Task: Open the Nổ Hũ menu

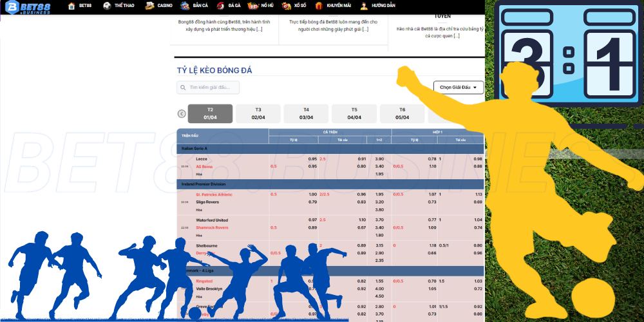Action: (x=267, y=6)
